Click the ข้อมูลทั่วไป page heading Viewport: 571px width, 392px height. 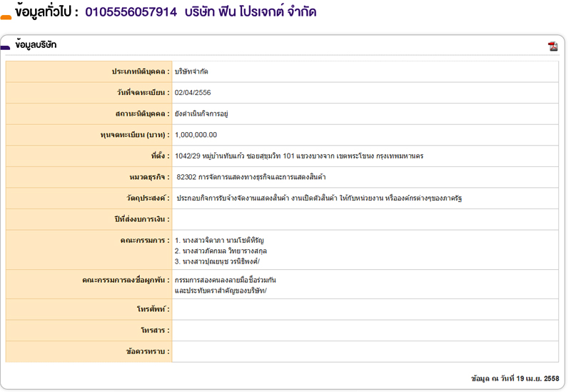[x=46, y=11]
